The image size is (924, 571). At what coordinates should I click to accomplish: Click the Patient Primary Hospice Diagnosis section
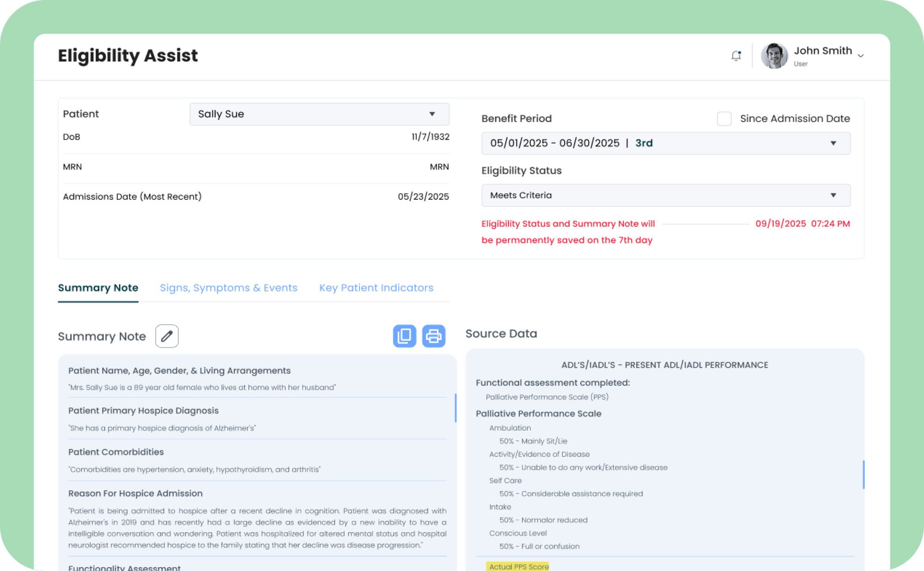coord(143,411)
